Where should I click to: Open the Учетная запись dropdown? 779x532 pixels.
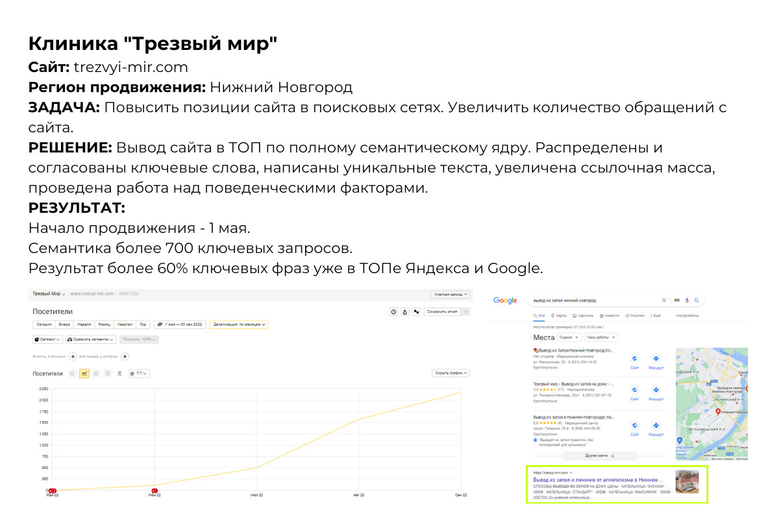tap(450, 294)
